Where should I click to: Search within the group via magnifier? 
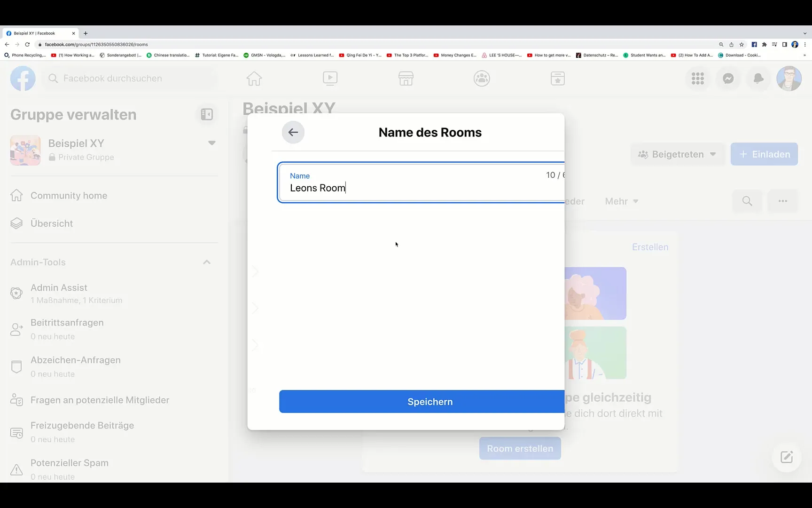point(747,201)
